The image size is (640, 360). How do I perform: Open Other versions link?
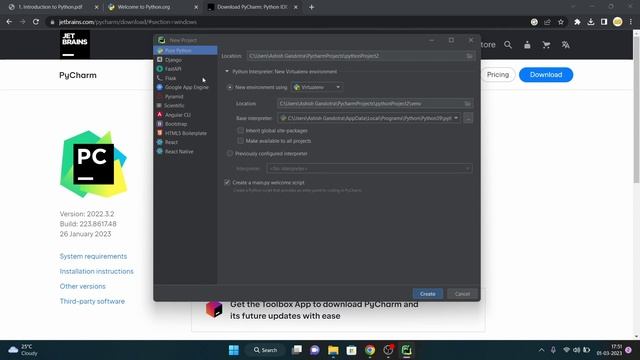click(82, 287)
